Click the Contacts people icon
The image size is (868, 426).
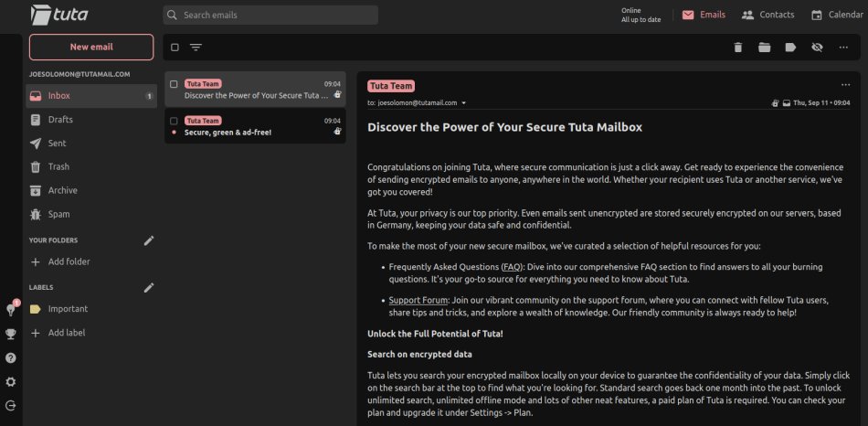tap(748, 15)
